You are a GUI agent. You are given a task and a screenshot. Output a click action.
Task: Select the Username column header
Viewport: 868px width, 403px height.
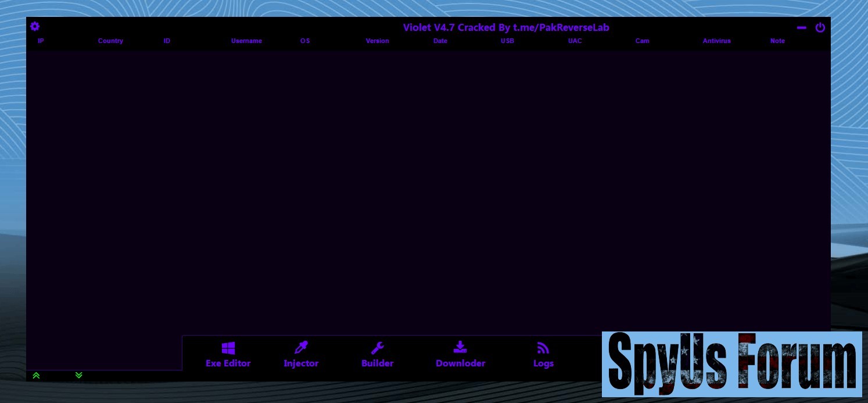tap(246, 41)
